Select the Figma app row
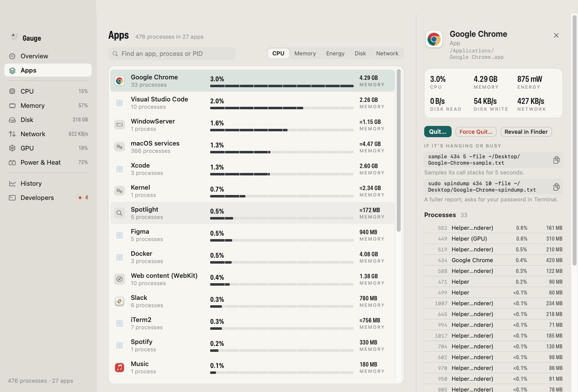 pos(252,235)
